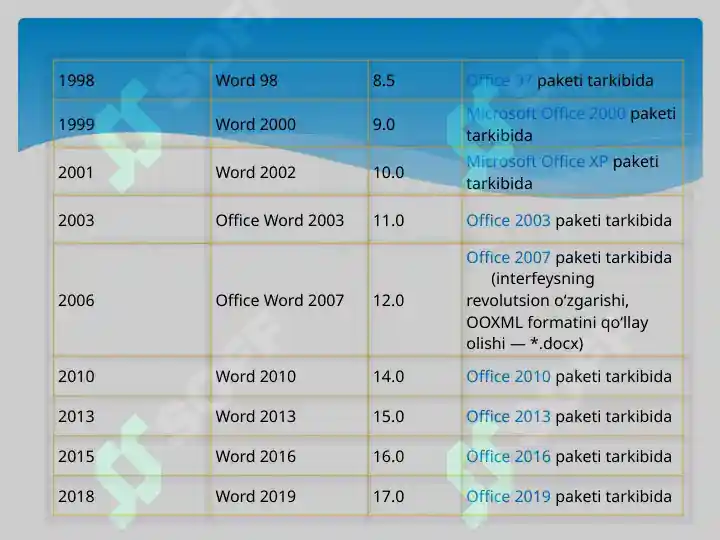This screenshot has height=540, width=720.
Task: Select the year cell 2018
Action: coord(132,496)
